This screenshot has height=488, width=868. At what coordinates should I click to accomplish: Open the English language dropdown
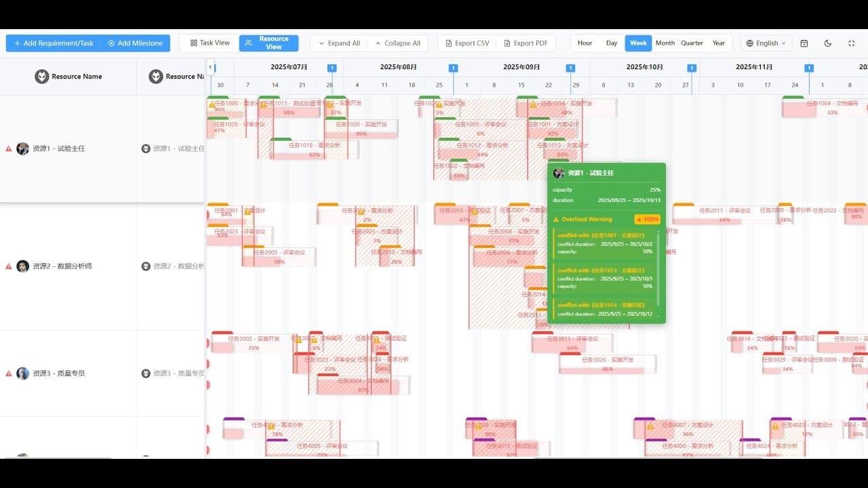766,43
